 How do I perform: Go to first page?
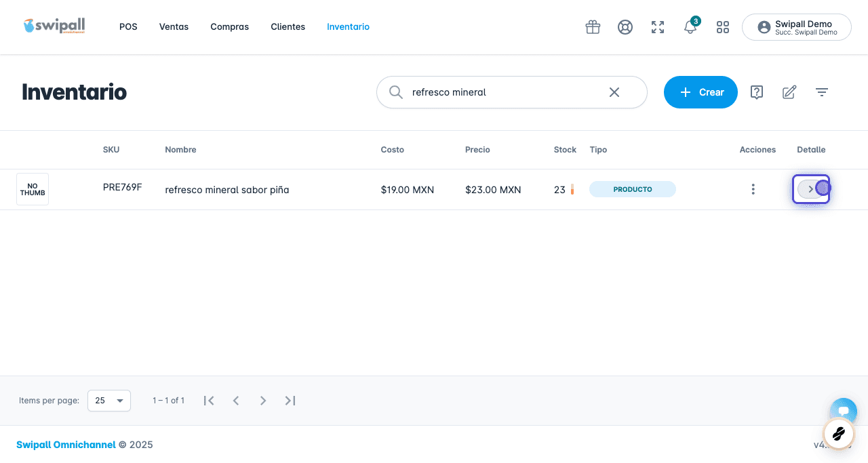tap(209, 401)
